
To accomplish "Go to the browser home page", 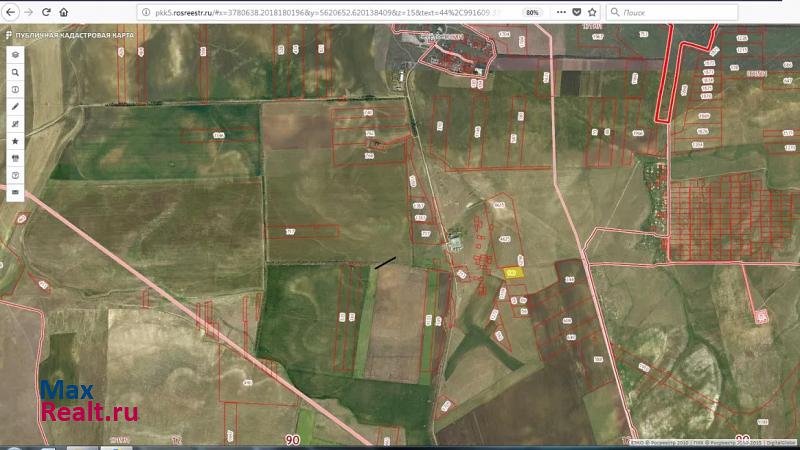I will (x=64, y=12).
